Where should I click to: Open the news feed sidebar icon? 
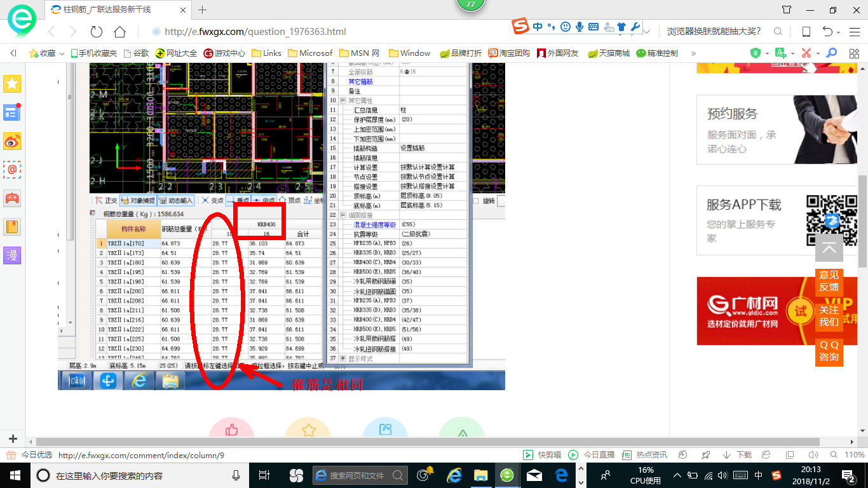pos(13,112)
